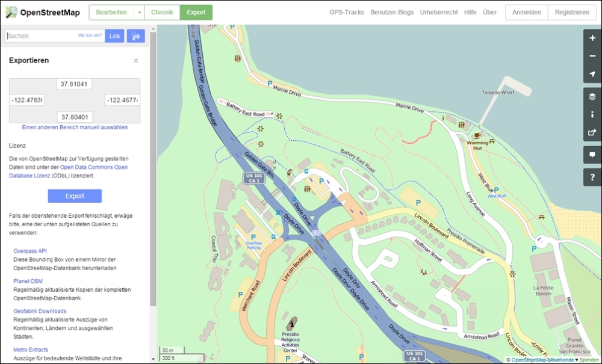Click the Presidio Religious Activities Center icon
602x364 pixels.
pyautogui.click(x=292, y=324)
